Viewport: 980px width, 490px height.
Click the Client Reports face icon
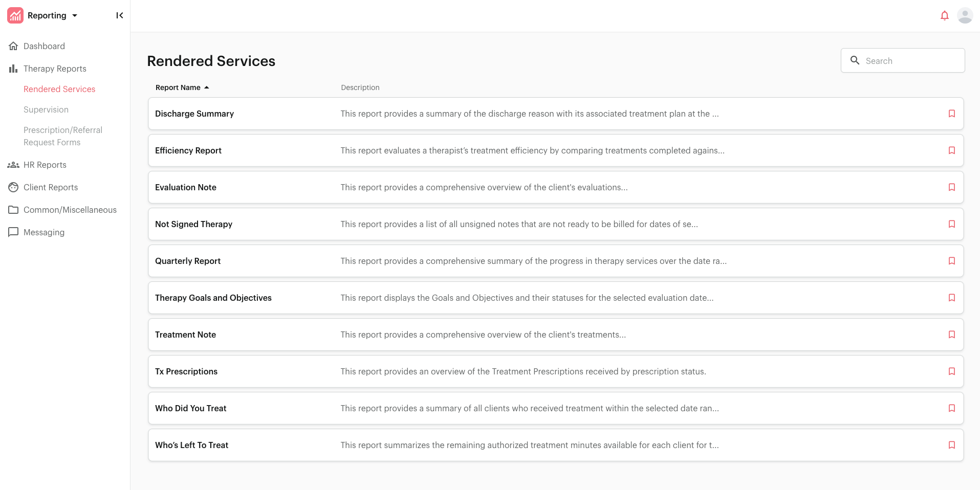13,187
